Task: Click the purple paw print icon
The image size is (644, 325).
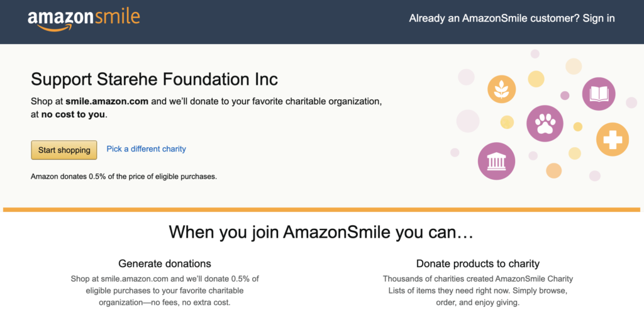Action: point(544,123)
